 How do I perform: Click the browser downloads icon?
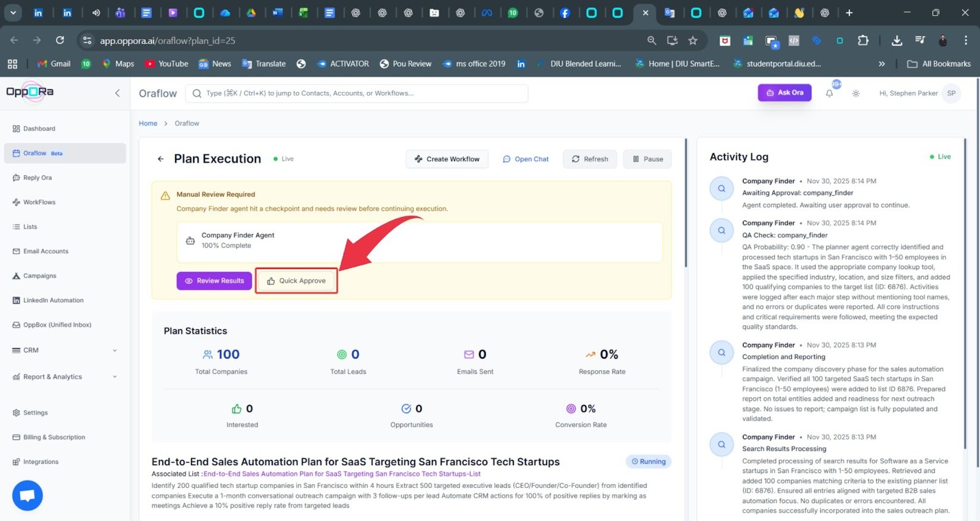(897, 40)
